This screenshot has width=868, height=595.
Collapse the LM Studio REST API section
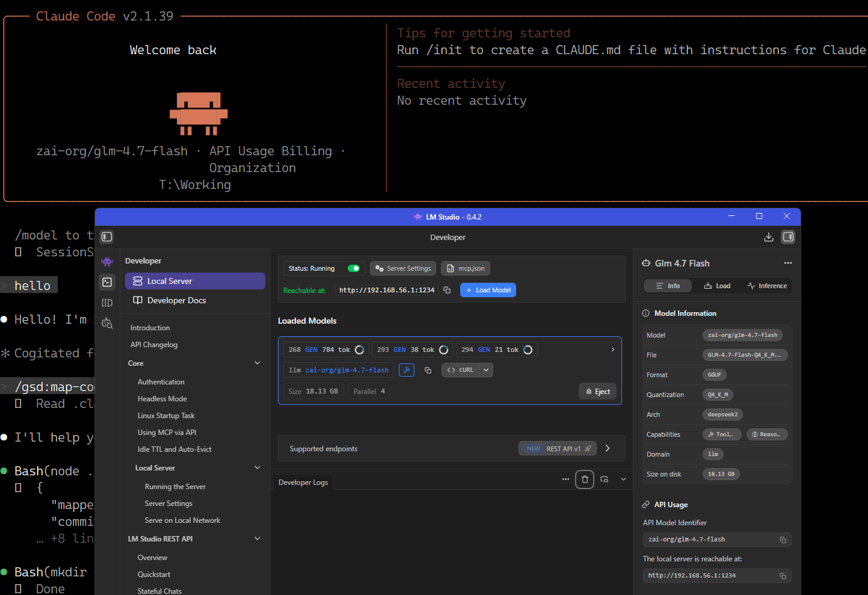[x=257, y=538]
